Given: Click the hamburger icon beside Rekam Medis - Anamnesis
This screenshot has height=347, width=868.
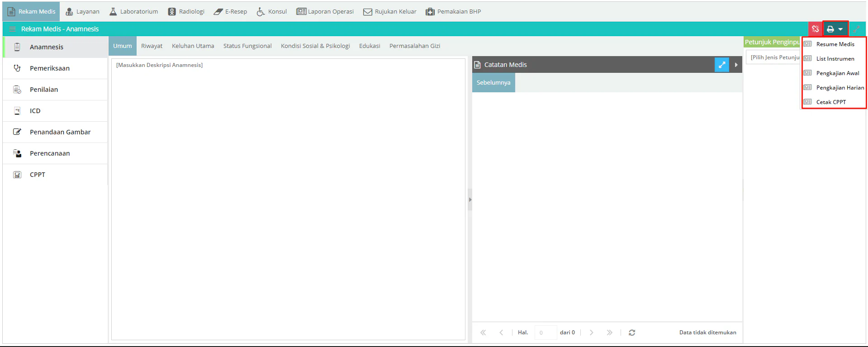Looking at the screenshot, I should (12, 29).
